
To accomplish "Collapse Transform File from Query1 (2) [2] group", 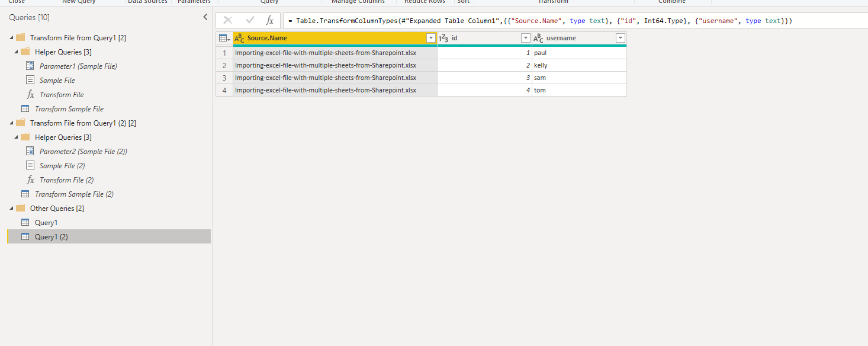I will point(12,123).
